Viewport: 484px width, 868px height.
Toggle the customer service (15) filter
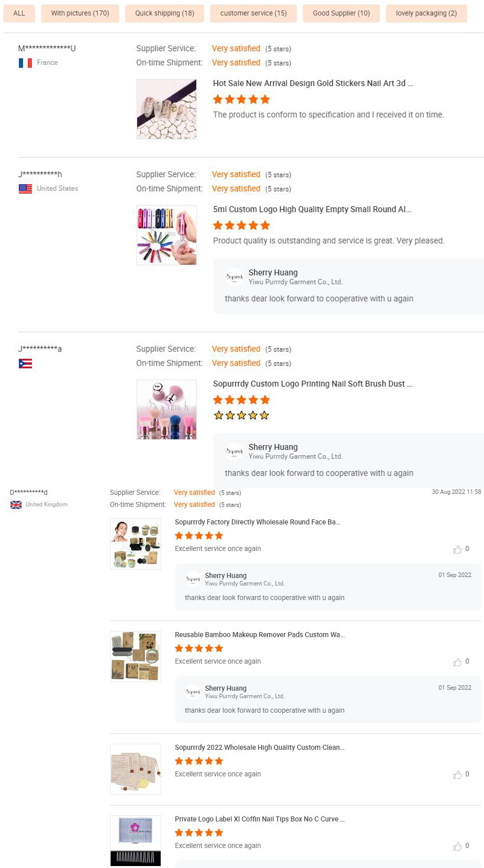253,13
